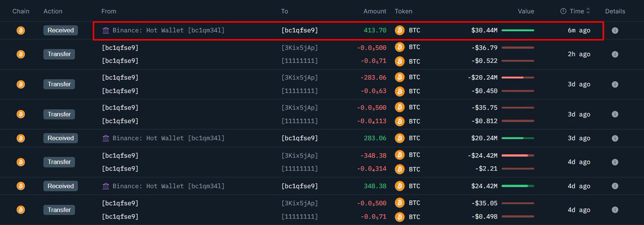
Task: Click the bank icon beside the top Binance Hot Wallet
Action: (106, 31)
